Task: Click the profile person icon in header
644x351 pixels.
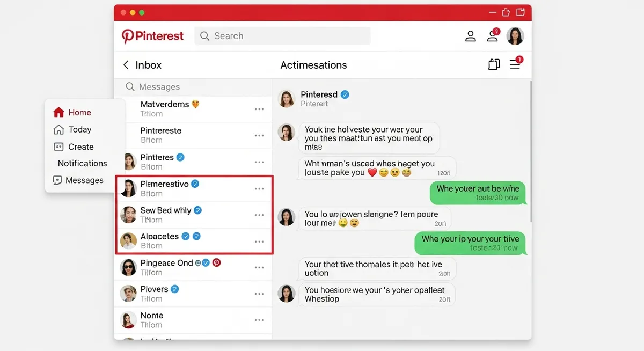Action: (x=471, y=36)
